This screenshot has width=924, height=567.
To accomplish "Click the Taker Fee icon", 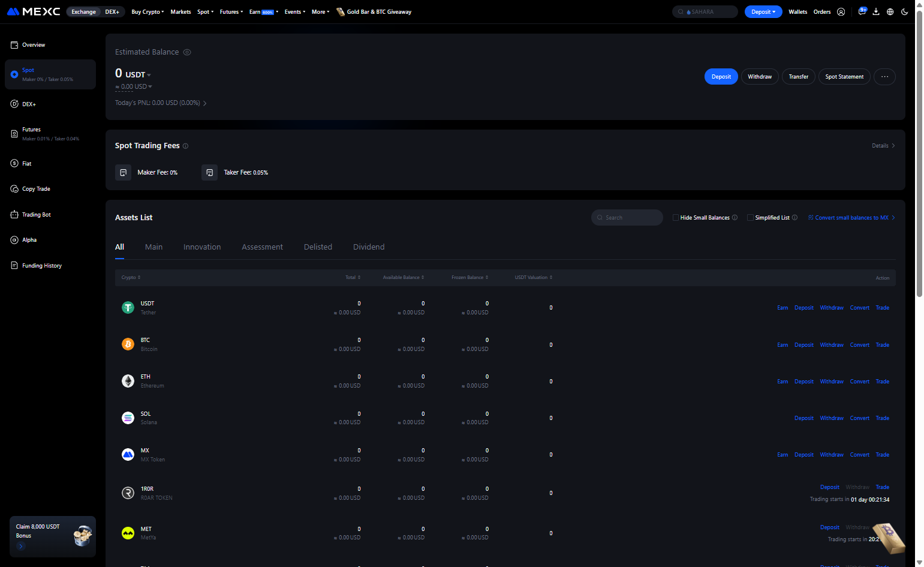I will [209, 173].
